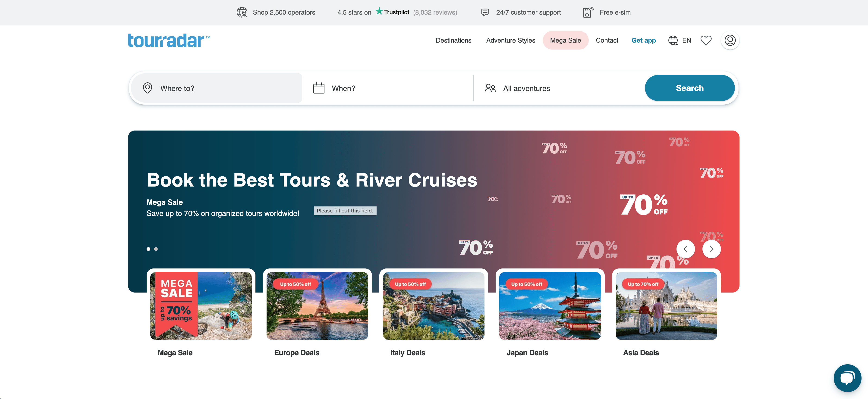
Task: Select the first carousel dot
Action: pyautogui.click(x=148, y=249)
